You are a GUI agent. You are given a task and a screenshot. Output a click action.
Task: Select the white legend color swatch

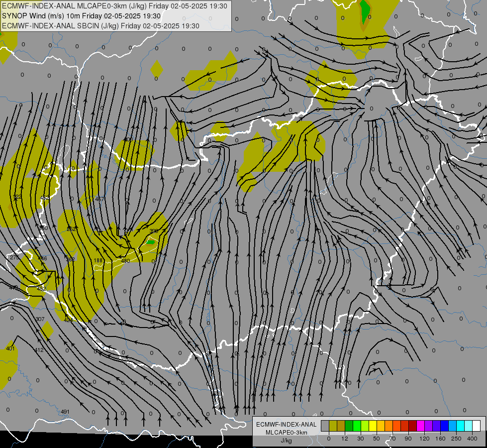click(x=476, y=426)
